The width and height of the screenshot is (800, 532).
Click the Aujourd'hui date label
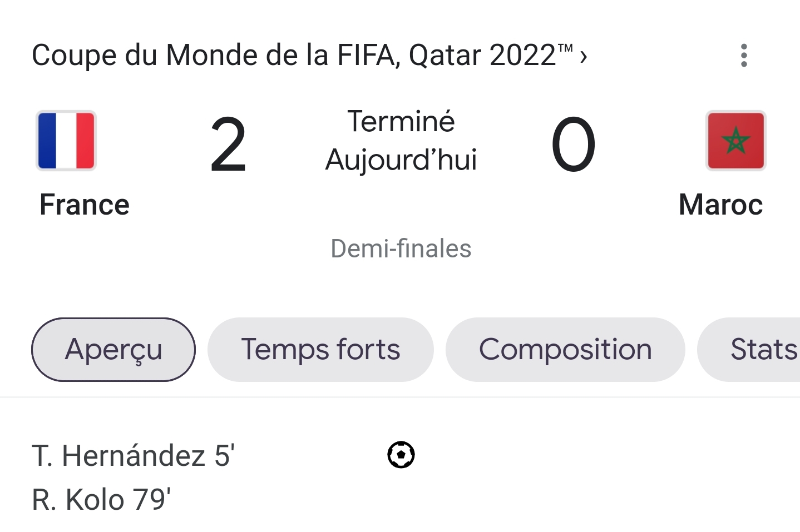pyautogui.click(x=401, y=161)
